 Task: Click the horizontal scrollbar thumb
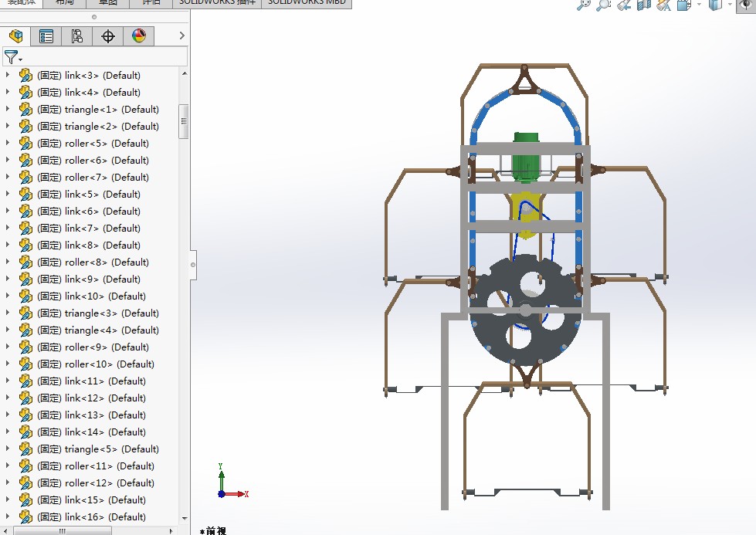click(63, 530)
